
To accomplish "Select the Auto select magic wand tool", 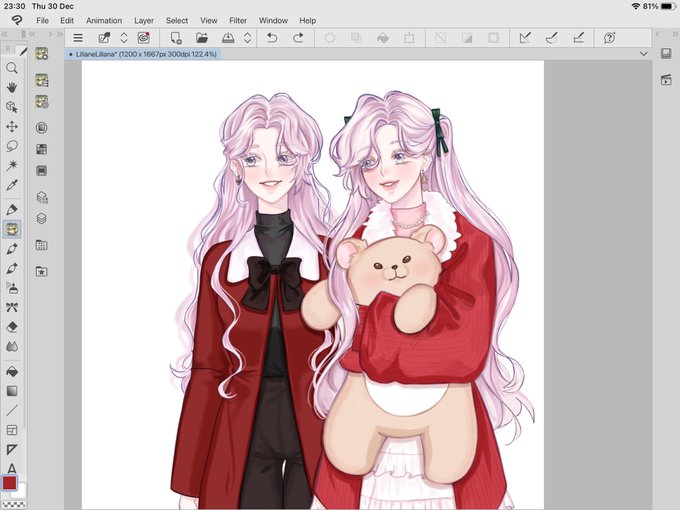I will coord(12,165).
